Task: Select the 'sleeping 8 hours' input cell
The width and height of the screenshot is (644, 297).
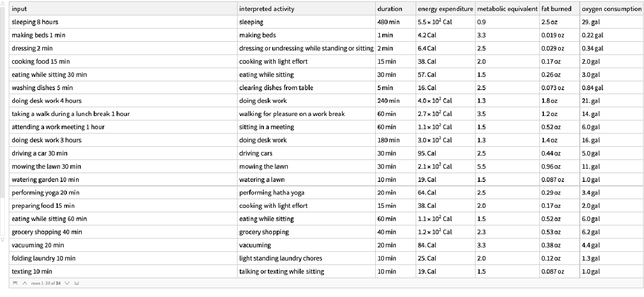Action: point(35,22)
